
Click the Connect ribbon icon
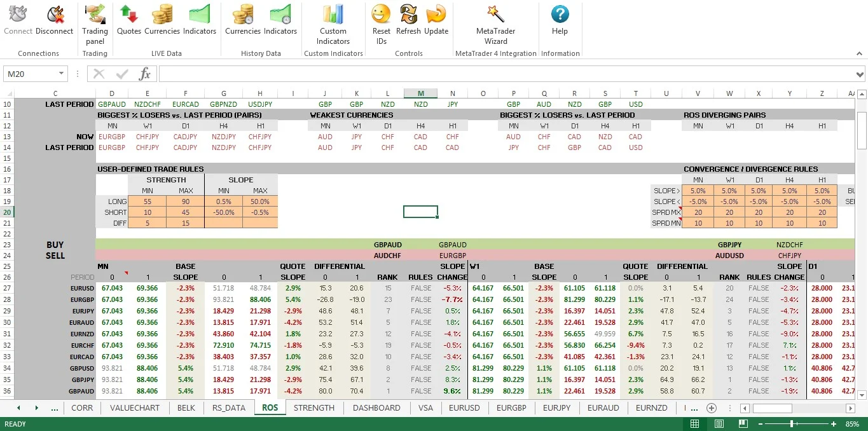pos(18,20)
